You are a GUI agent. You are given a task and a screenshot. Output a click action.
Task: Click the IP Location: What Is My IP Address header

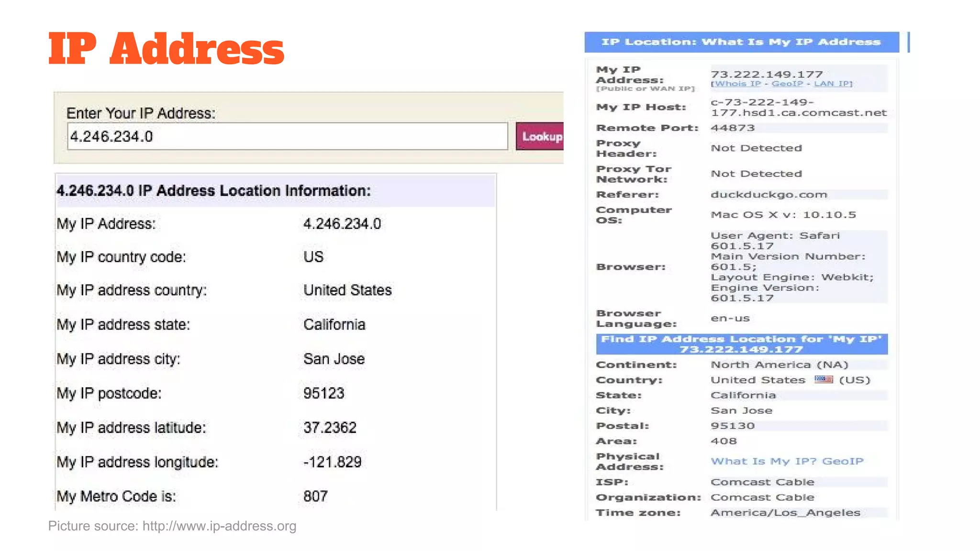pyautogui.click(x=741, y=42)
